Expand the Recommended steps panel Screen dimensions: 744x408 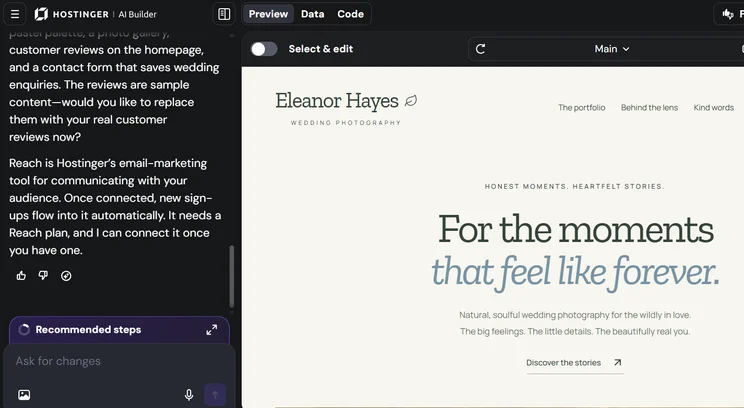(212, 330)
